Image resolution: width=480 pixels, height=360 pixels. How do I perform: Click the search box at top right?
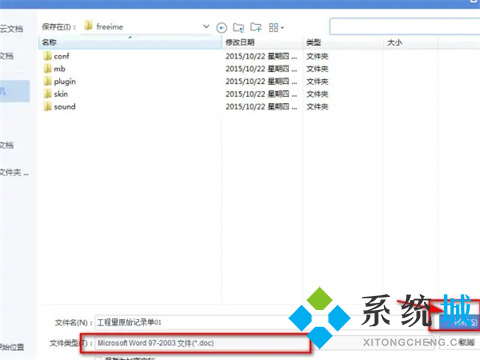(405, 27)
